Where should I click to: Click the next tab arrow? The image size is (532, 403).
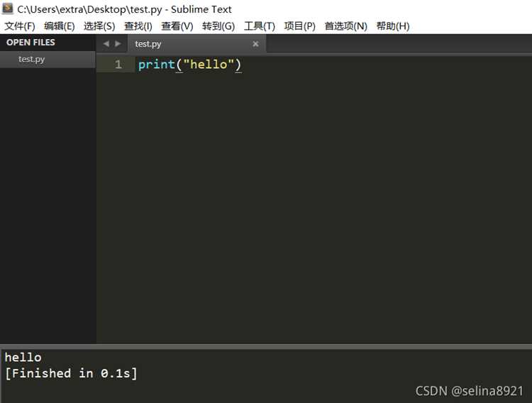tap(118, 44)
